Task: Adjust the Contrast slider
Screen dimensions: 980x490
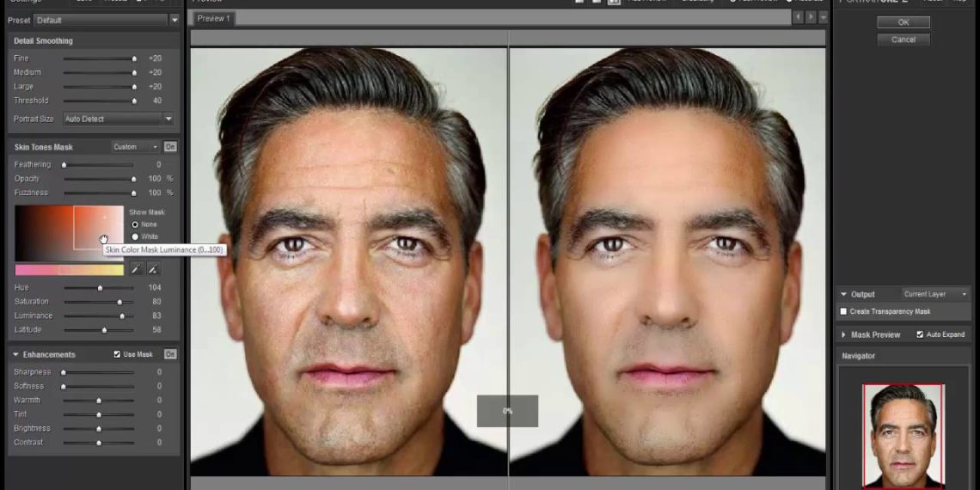Action: point(99,443)
